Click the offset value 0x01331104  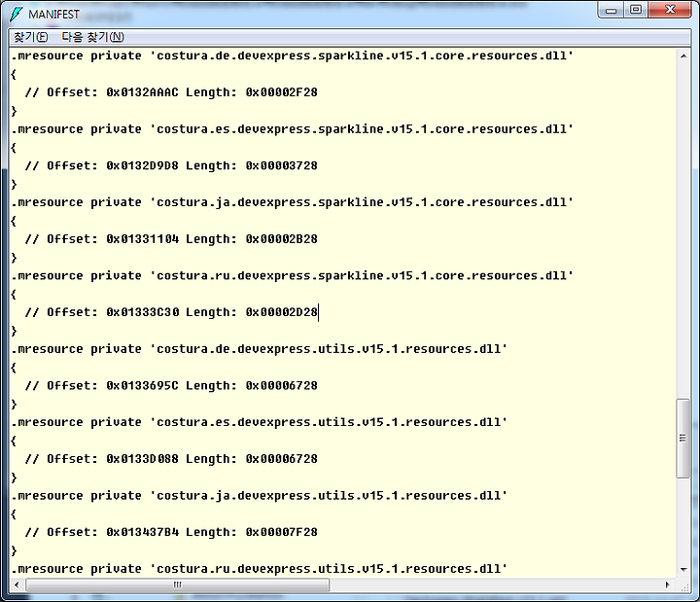142,239
